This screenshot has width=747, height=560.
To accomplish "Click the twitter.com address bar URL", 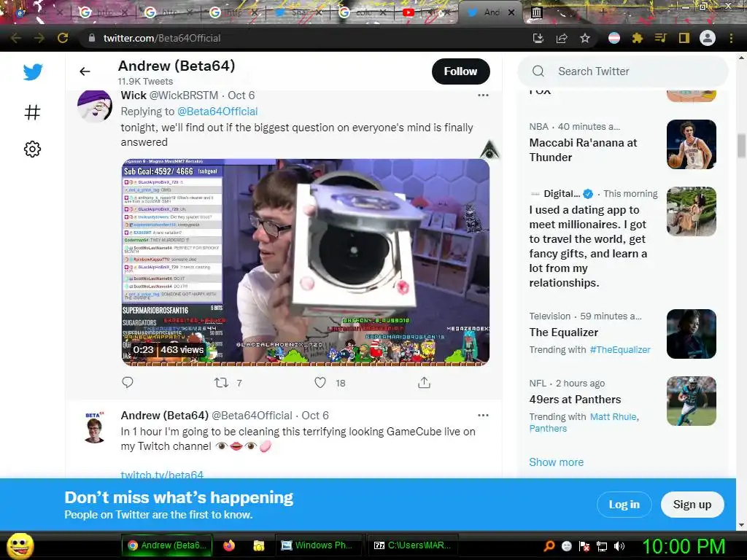I will click(x=162, y=38).
